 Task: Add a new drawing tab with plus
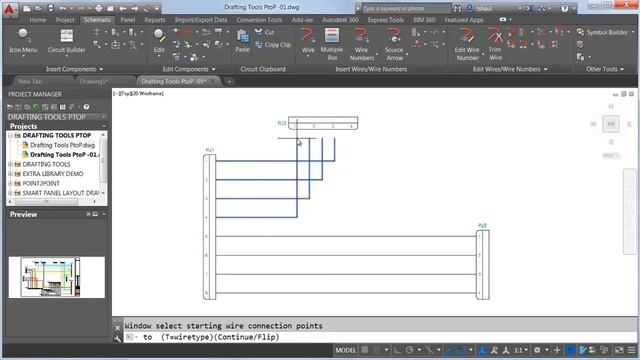229,82
